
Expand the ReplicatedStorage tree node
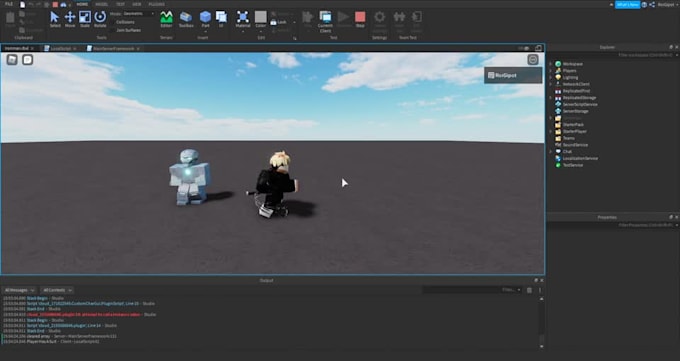coord(551,98)
